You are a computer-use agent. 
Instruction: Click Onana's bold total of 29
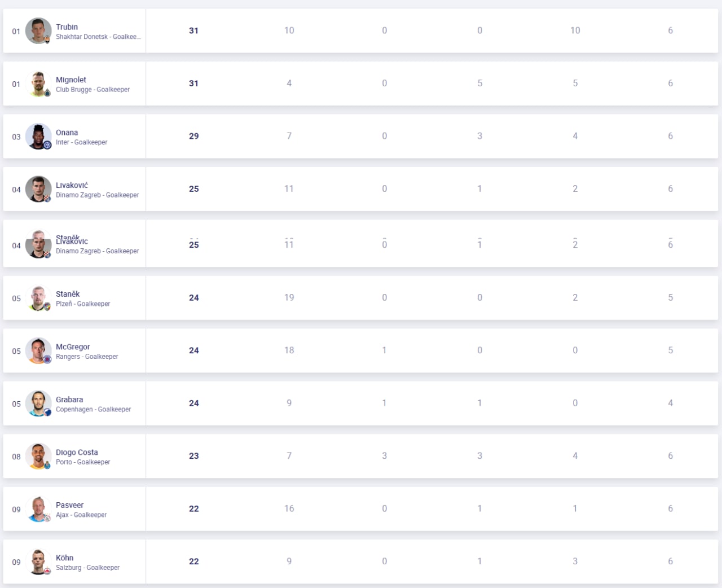pyautogui.click(x=193, y=136)
